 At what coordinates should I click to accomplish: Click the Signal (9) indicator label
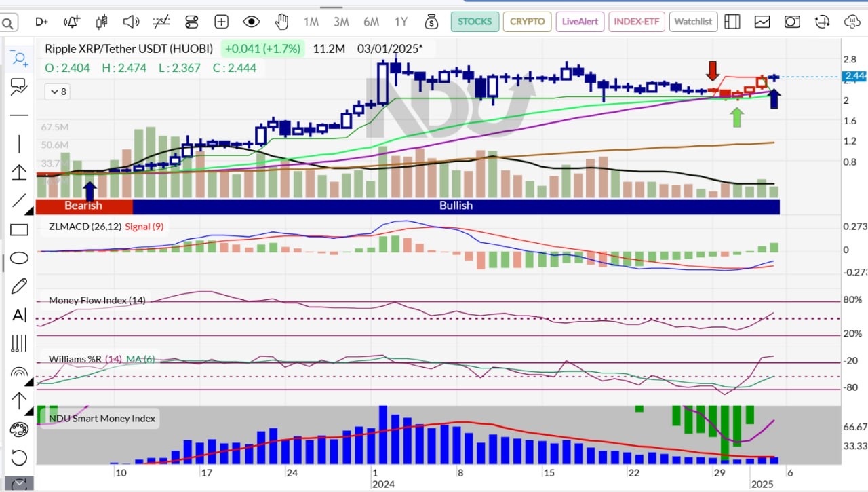144,227
